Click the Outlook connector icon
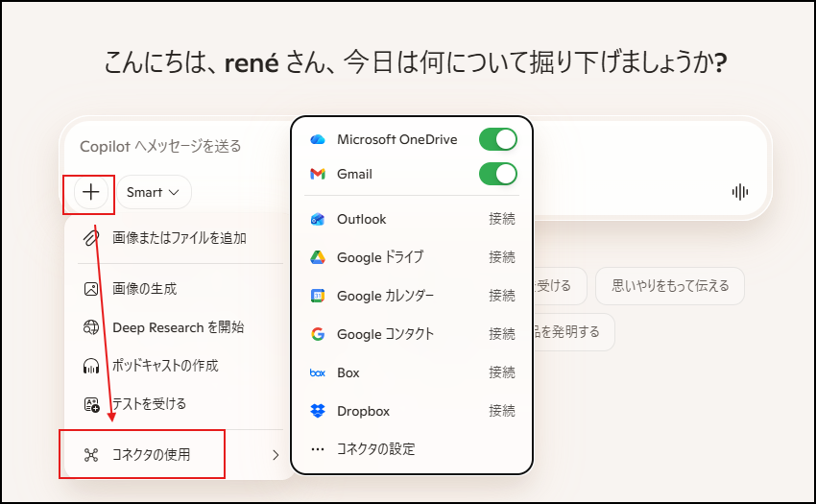 tap(318, 219)
